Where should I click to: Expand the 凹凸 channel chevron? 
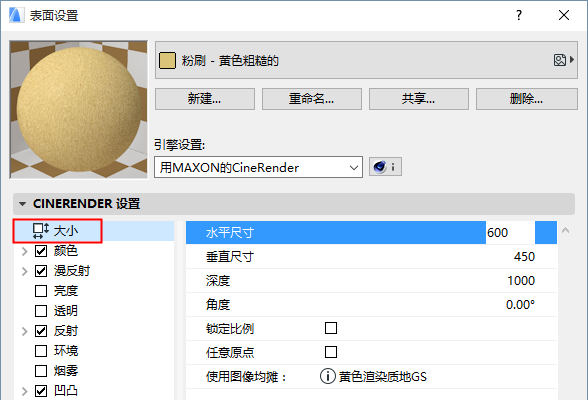[x=25, y=391]
